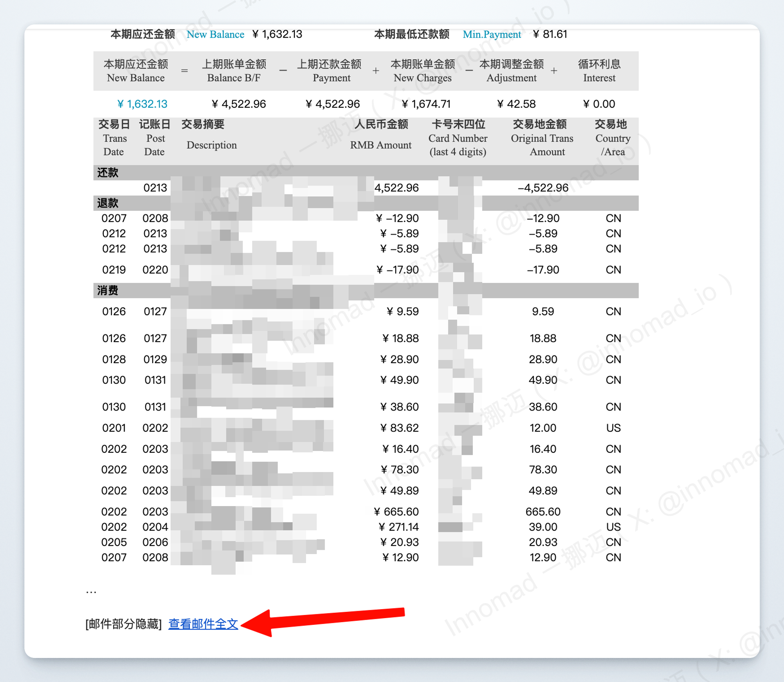Click the Description column header
784x682 pixels.
click(211, 145)
